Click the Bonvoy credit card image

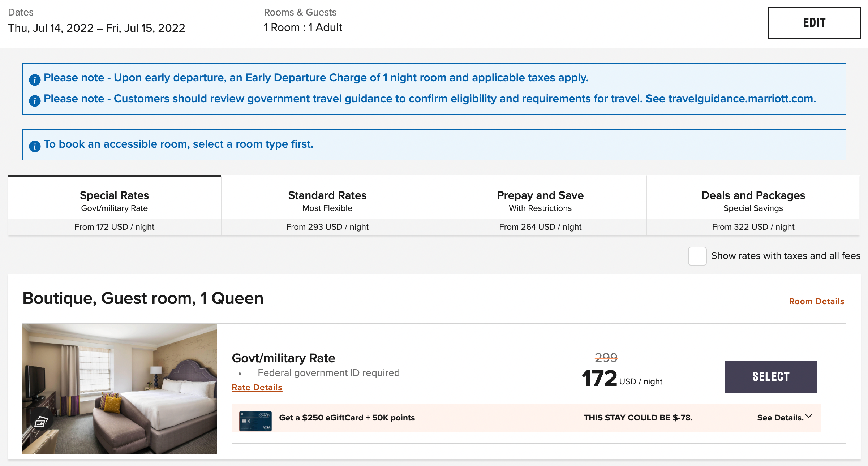[x=255, y=421]
